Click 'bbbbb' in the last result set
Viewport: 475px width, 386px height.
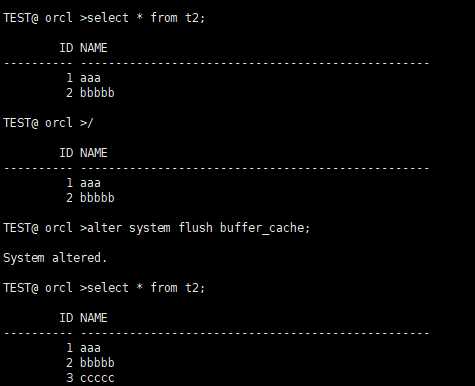[97, 363]
